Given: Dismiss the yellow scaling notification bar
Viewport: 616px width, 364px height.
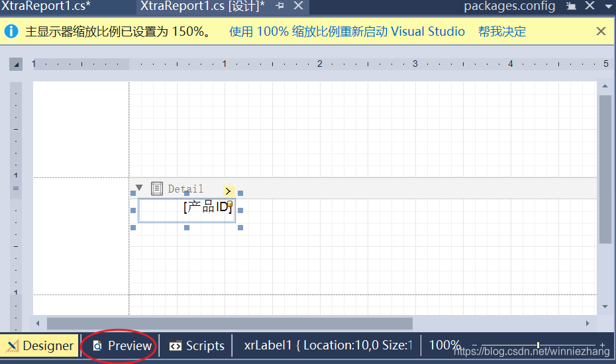Looking at the screenshot, I should tap(601, 31).
